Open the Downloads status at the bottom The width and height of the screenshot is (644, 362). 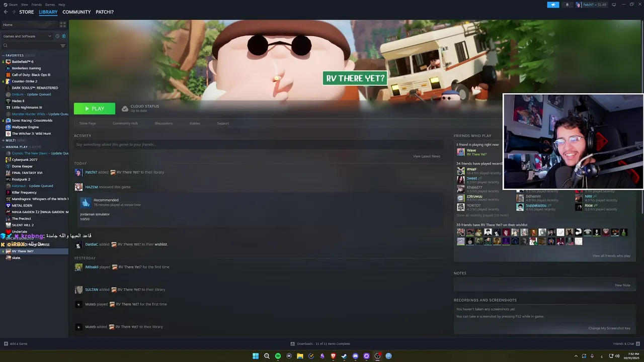(x=320, y=344)
